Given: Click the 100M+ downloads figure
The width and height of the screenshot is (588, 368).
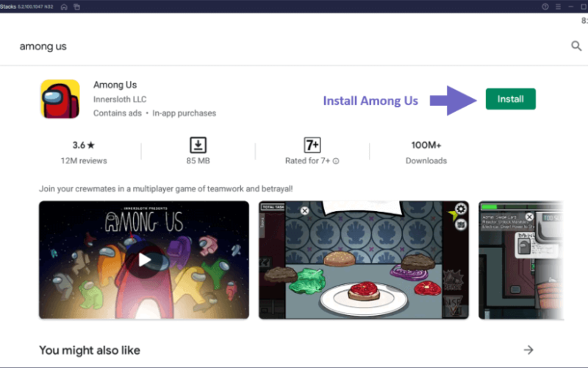Looking at the screenshot, I should coord(426,145).
